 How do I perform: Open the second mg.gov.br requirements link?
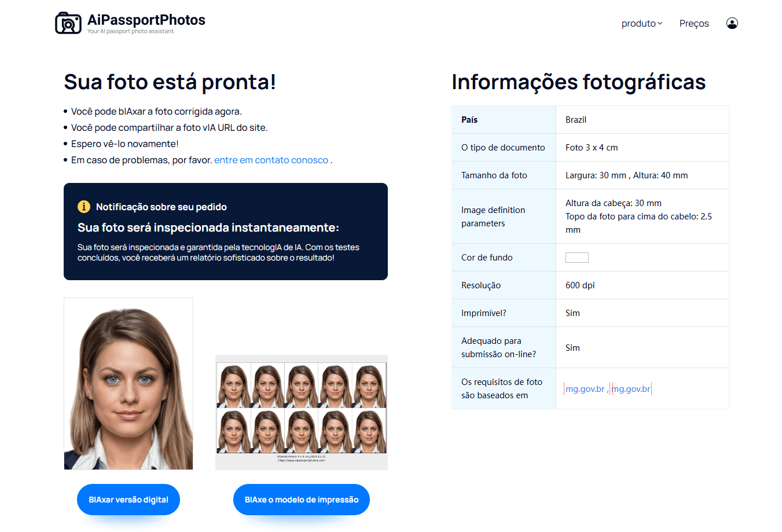[x=632, y=389]
